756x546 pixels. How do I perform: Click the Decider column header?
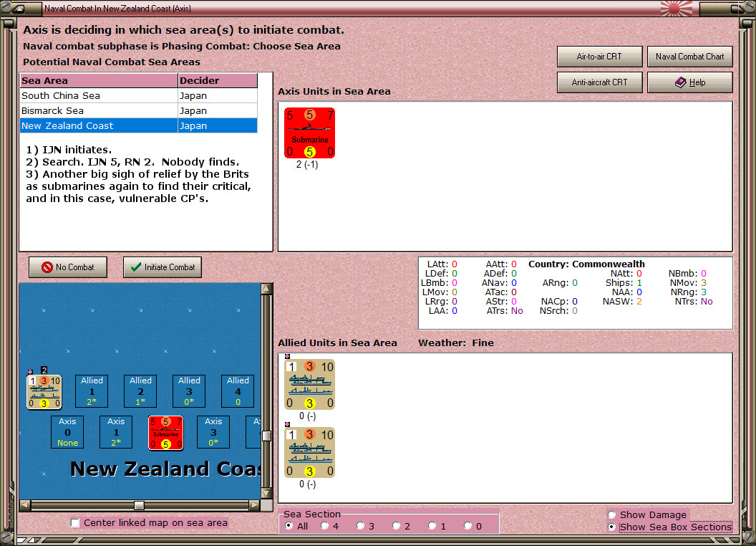pos(218,81)
